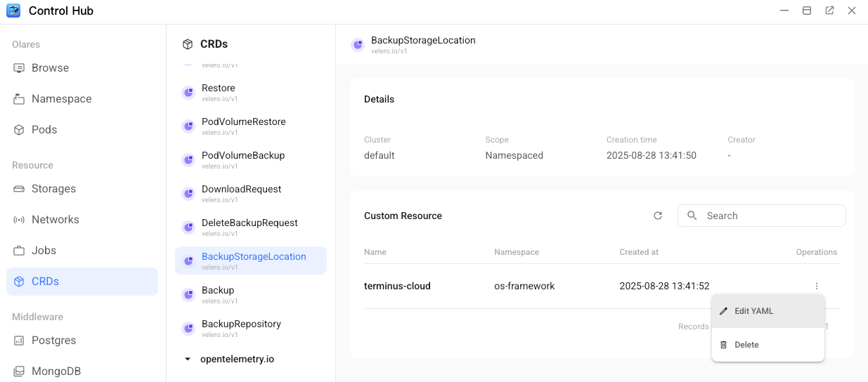
Task: Open the Browse section in sidebar
Action: pos(50,68)
